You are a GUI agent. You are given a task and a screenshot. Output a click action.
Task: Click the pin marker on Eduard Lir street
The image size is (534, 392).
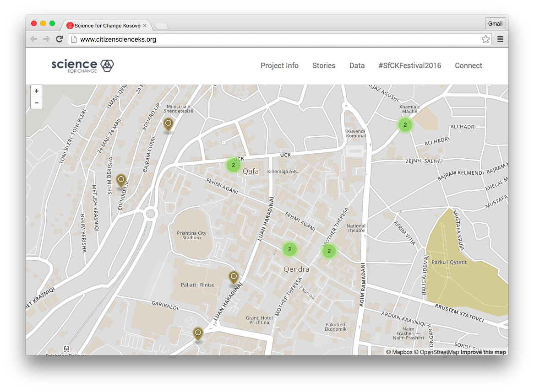[121, 180]
